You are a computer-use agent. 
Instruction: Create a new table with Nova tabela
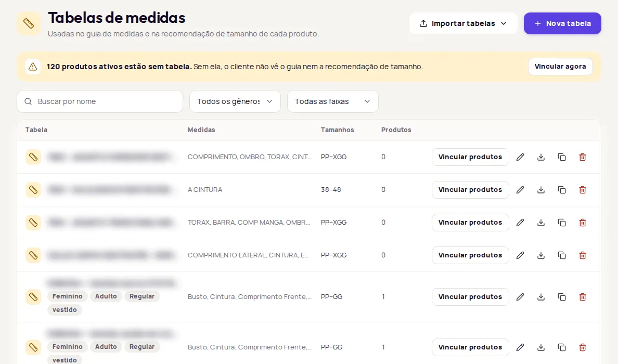pos(562,23)
